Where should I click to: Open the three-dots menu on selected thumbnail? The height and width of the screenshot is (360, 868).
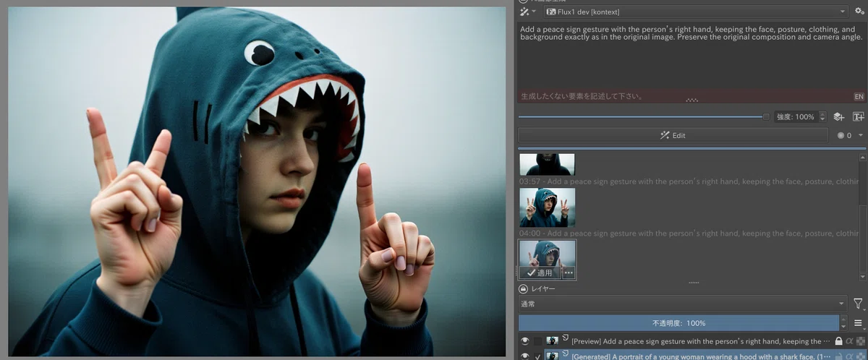coord(569,273)
